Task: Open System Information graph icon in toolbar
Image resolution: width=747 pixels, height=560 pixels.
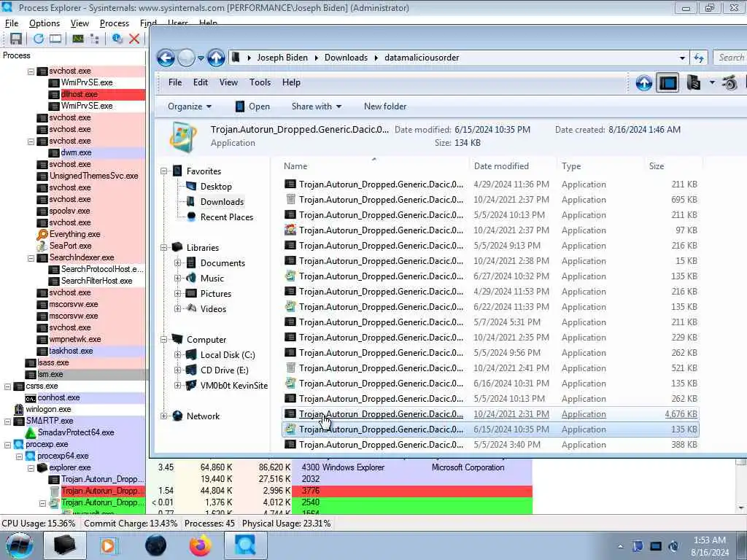Action: (78, 39)
